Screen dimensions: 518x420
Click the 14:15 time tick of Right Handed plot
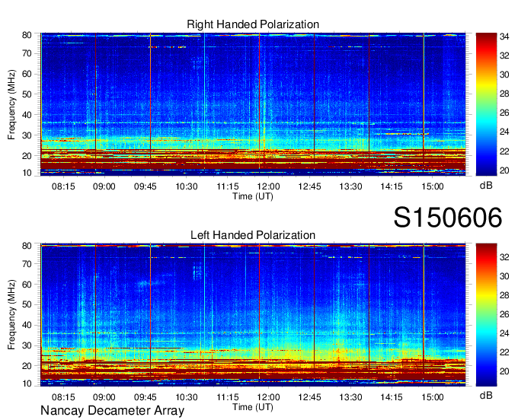(392, 186)
